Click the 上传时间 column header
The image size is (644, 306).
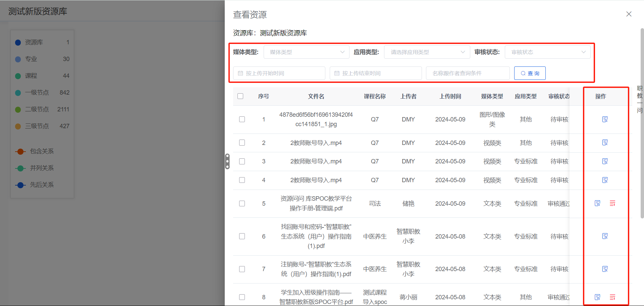tap(450, 96)
